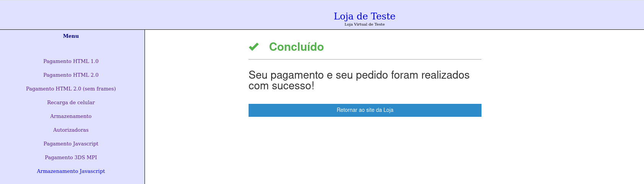This screenshot has width=644, height=184.
Task: Click the Retornar ao site da Loja button
Action: [x=365, y=110]
